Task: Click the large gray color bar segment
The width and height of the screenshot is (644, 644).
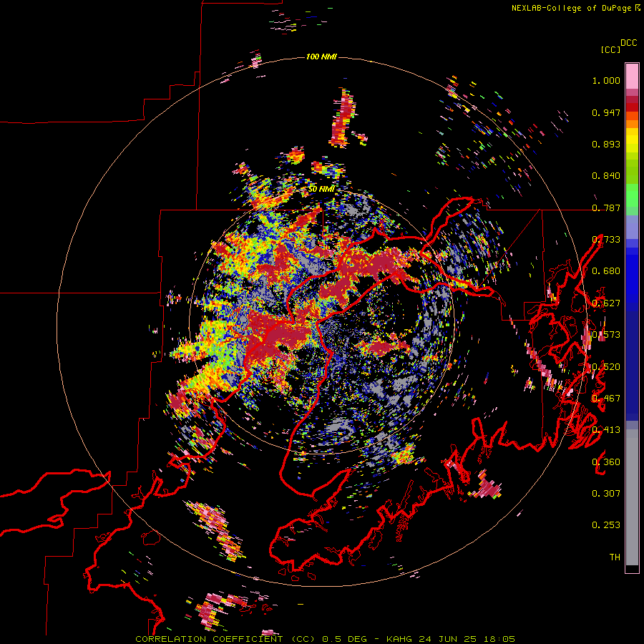Action: pyautogui.click(x=632, y=497)
